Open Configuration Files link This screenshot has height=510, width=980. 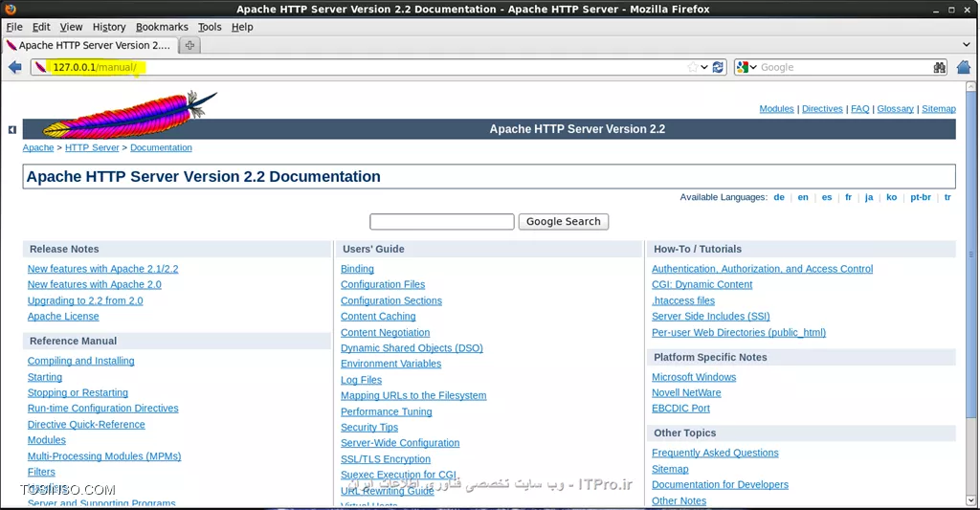pos(383,284)
